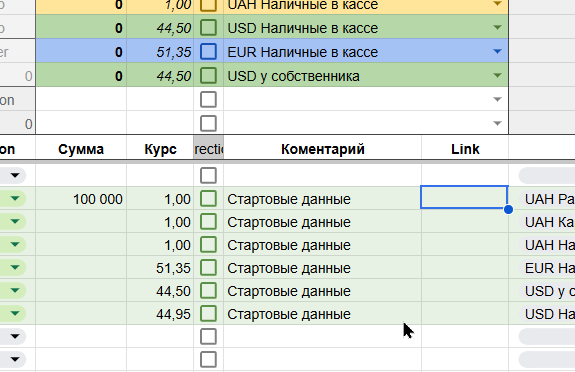Open dropdown for USD Наличные в кассе
This screenshot has width=575, height=372.
497,28
